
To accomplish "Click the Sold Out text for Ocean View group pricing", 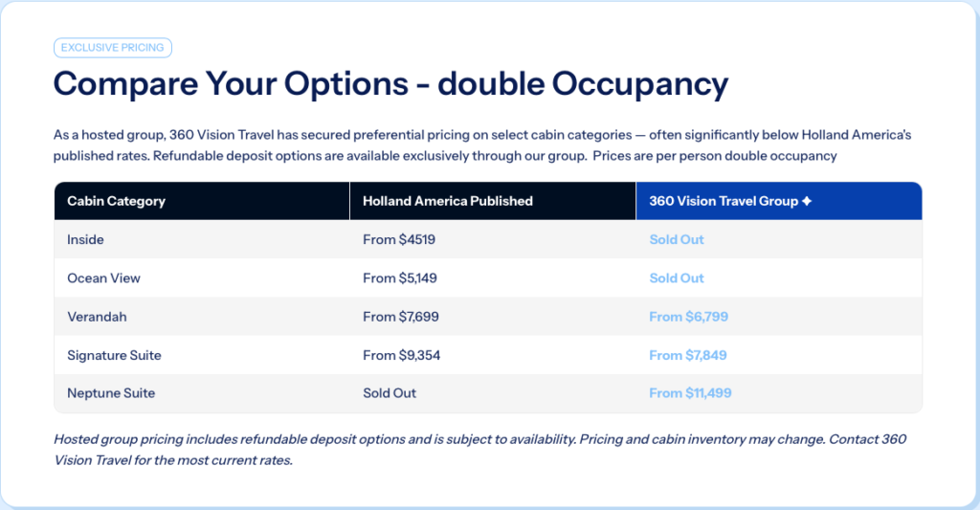I will 677,278.
